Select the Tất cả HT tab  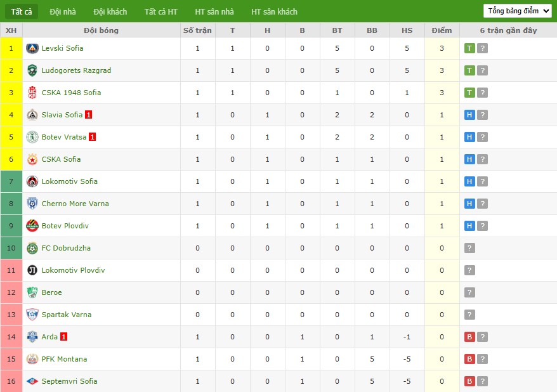point(161,11)
